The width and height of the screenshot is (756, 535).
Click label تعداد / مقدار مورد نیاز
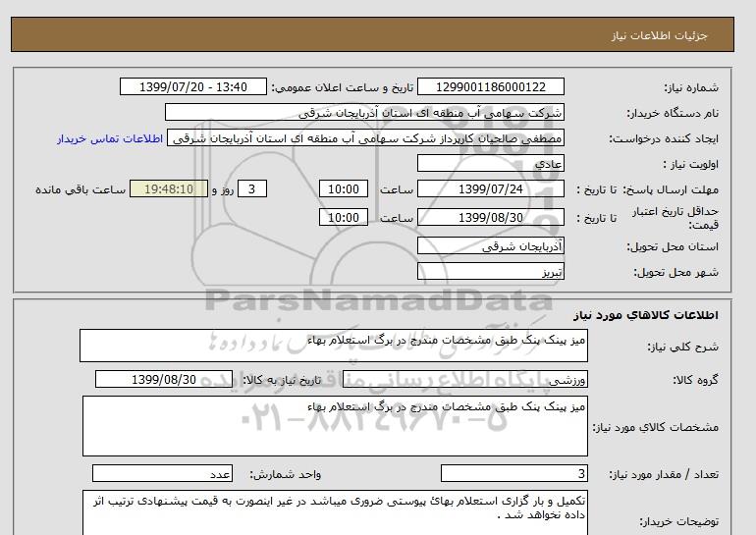tap(664, 475)
